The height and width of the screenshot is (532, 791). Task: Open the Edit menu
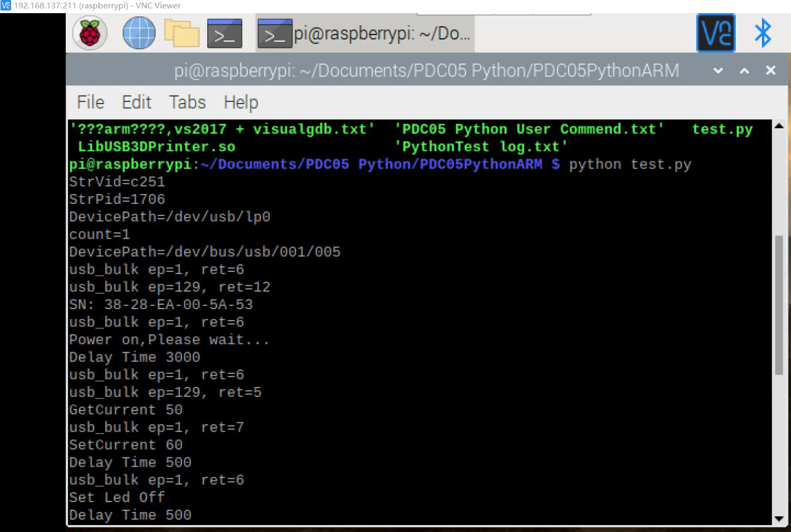[x=136, y=102]
